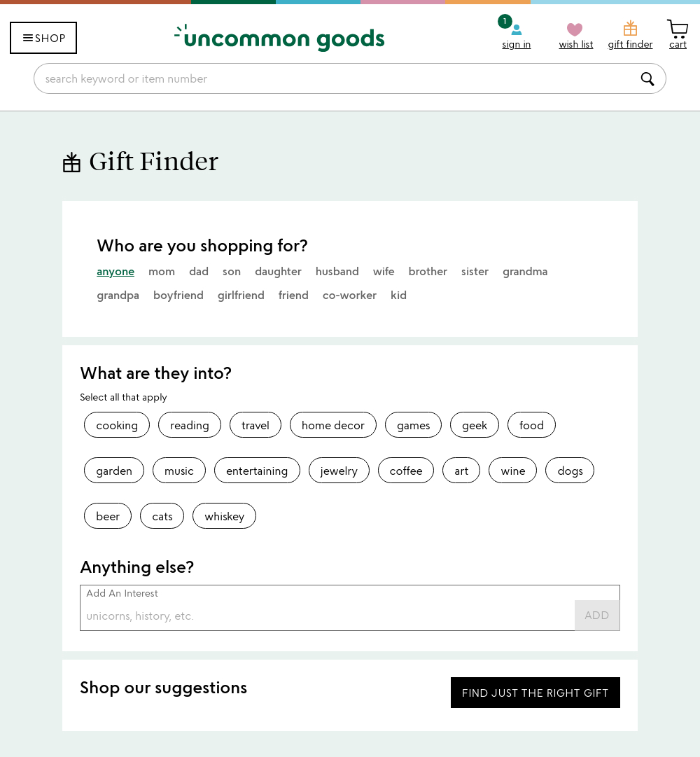Switch recipient to boyfriend

point(178,295)
